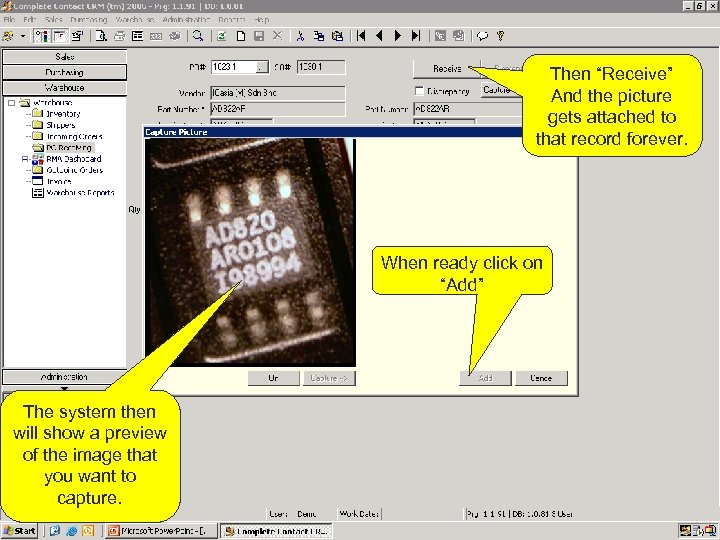Click the form view toggle toolbar icon
This screenshot has width=720, height=540.
pyautogui.click(x=60, y=36)
